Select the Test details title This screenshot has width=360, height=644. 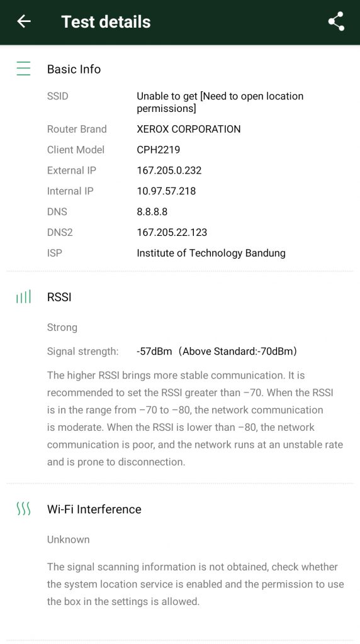(106, 22)
